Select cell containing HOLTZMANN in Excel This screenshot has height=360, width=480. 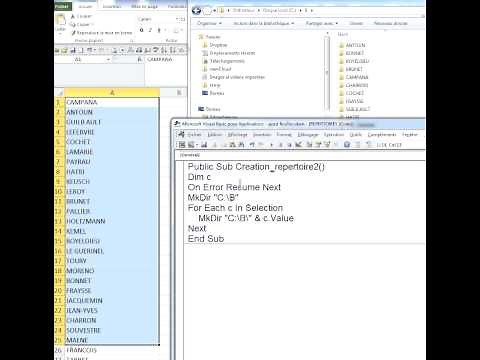pyautogui.click(x=112, y=221)
